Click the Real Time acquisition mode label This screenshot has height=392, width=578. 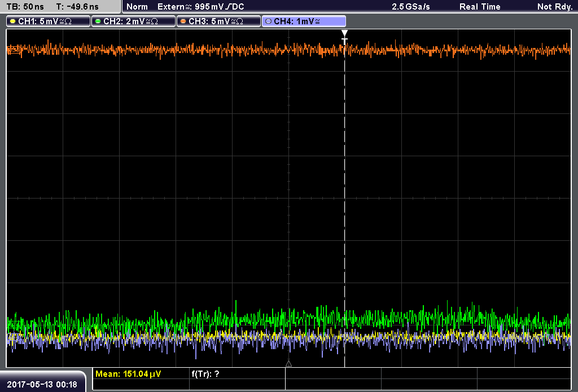[480, 7]
